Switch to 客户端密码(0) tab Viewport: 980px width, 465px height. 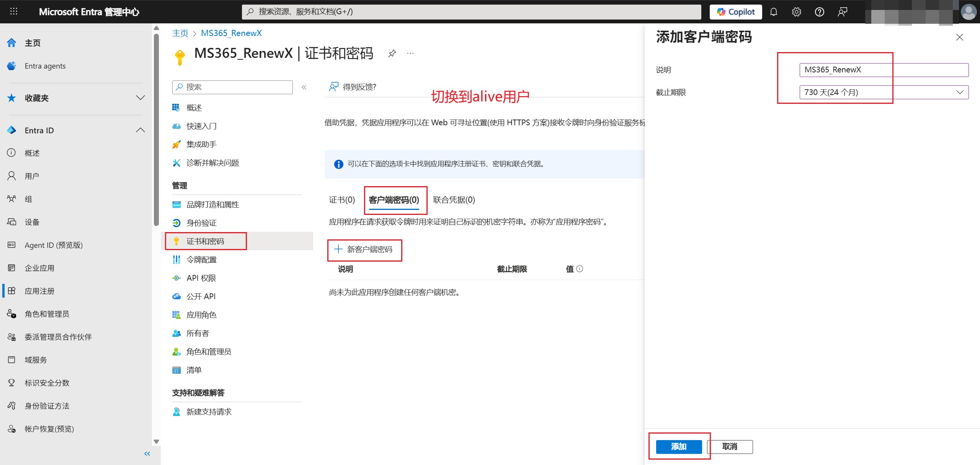[394, 200]
